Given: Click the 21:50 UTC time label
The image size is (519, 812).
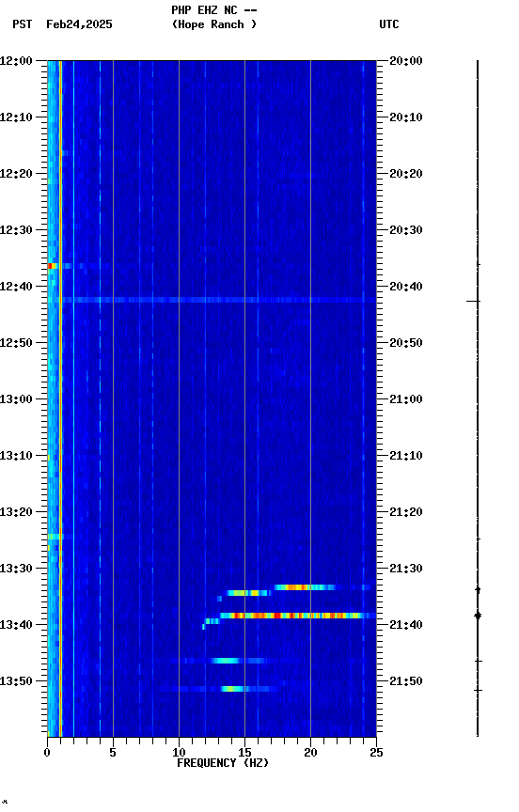Looking at the screenshot, I should (406, 681).
